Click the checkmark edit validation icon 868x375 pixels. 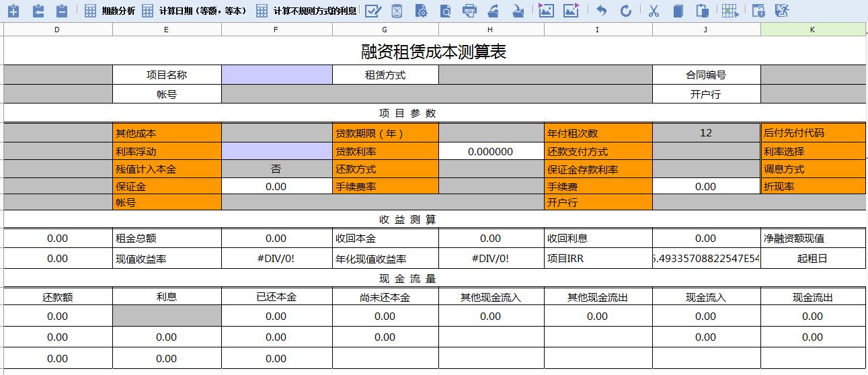pos(373,11)
